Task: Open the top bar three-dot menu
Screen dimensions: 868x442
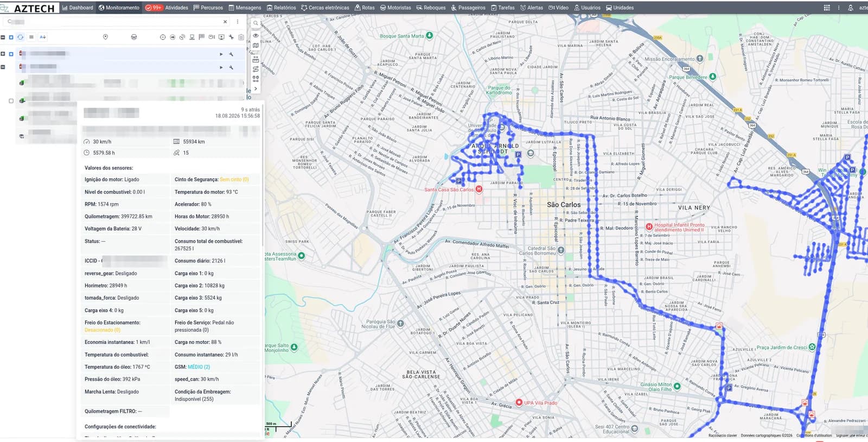Action: pos(839,8)
